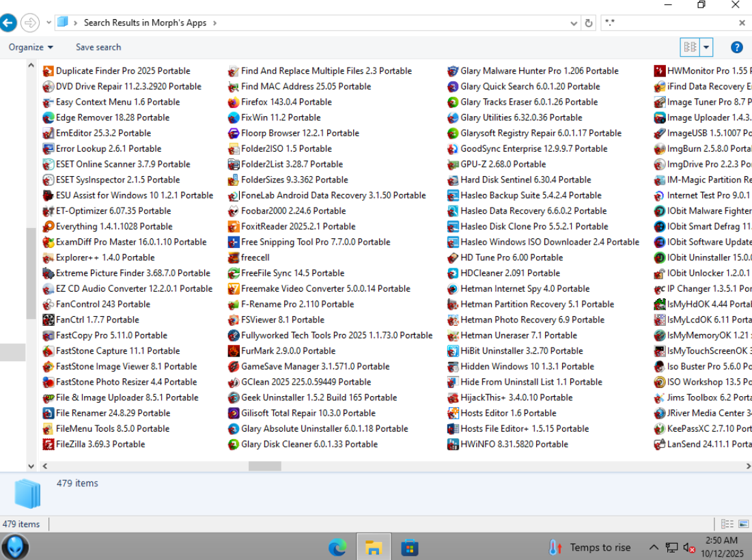Click the freecell file icon
Screen dimensions: 752x560
234,257
